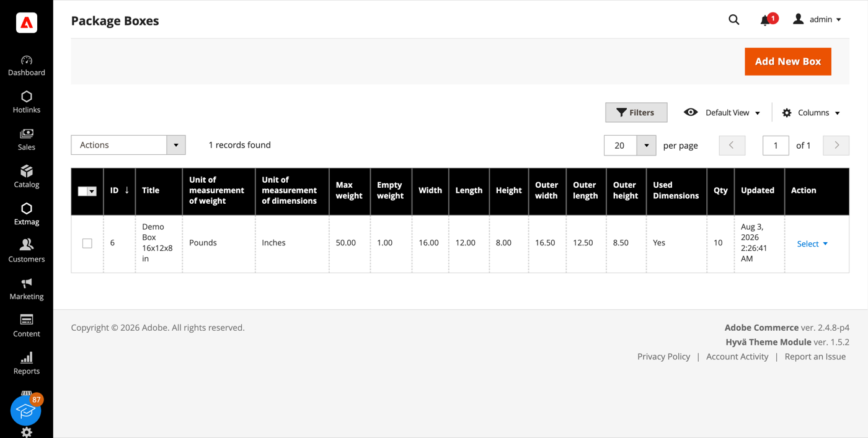Open the Dashboard sidebar menu
This screenshot has width=868, height=438.
point(27,66)
